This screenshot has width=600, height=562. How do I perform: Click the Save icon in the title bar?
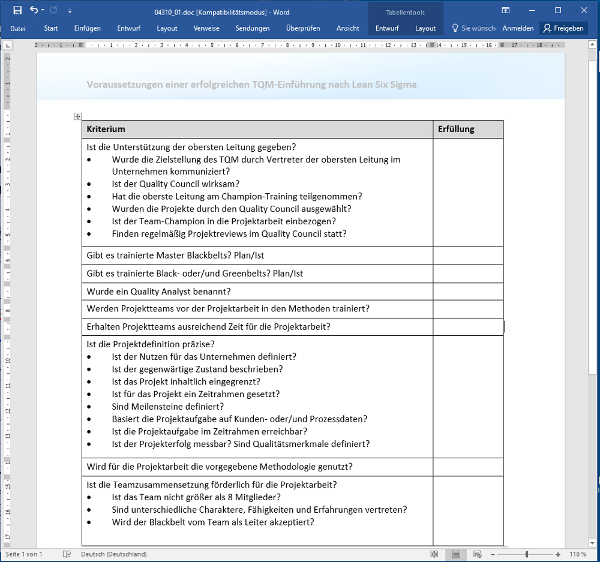18,10
